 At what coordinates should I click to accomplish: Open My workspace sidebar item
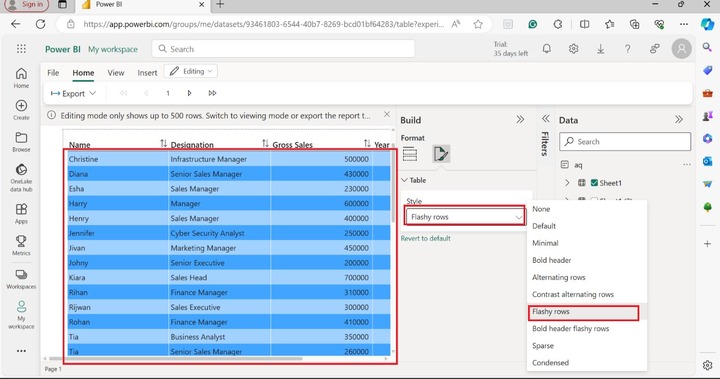point(21,315)
